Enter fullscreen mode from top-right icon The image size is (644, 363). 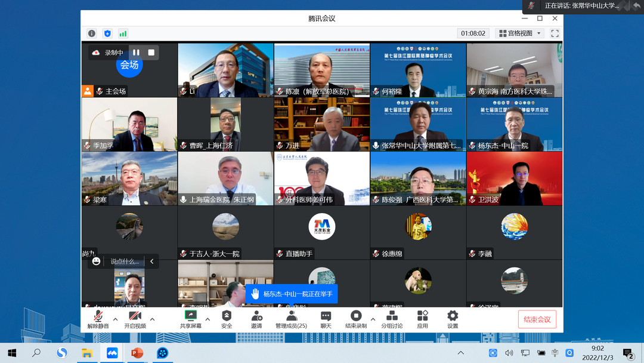click(x=553, y=33)
